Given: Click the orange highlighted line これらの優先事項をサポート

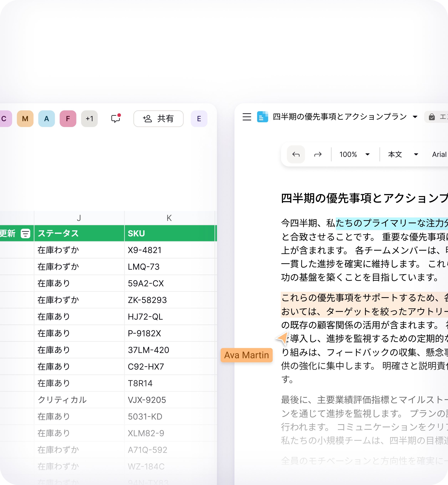Looking at the screenshot, I should pyautogui.click(x=364, y=298).
